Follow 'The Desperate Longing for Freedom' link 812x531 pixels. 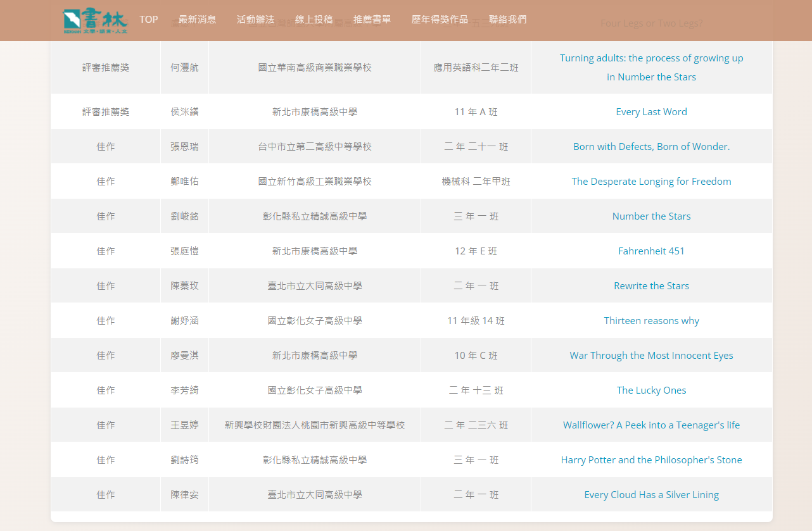coord(652,182)
